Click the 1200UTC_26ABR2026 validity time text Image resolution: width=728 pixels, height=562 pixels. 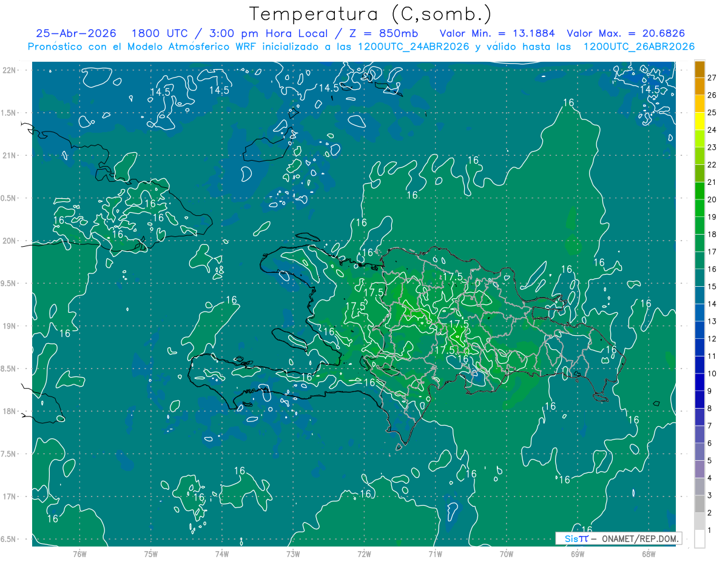coord(639,47)
